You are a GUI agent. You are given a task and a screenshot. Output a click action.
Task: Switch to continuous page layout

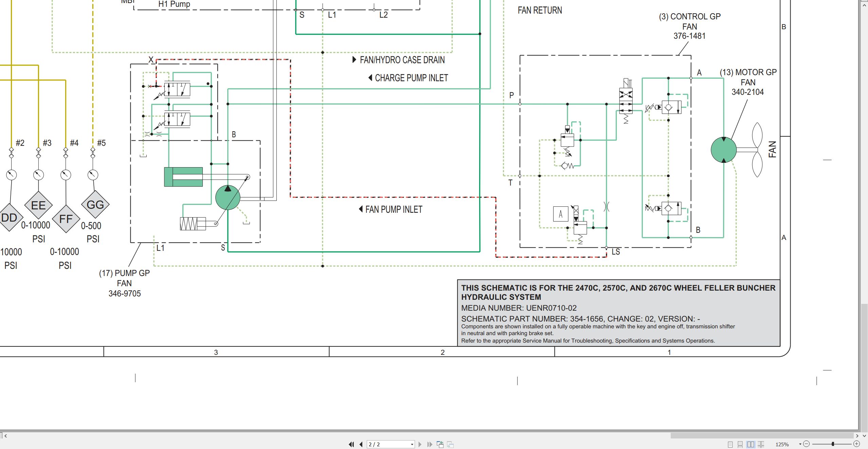click(x=740, y=444)
